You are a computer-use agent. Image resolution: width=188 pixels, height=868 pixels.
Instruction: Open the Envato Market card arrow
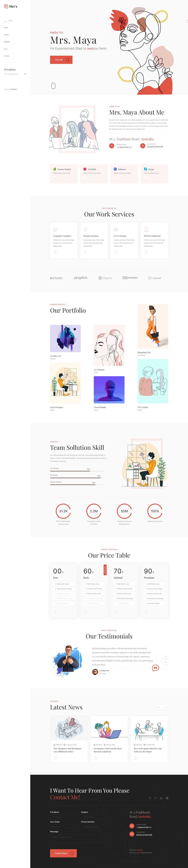55,179
